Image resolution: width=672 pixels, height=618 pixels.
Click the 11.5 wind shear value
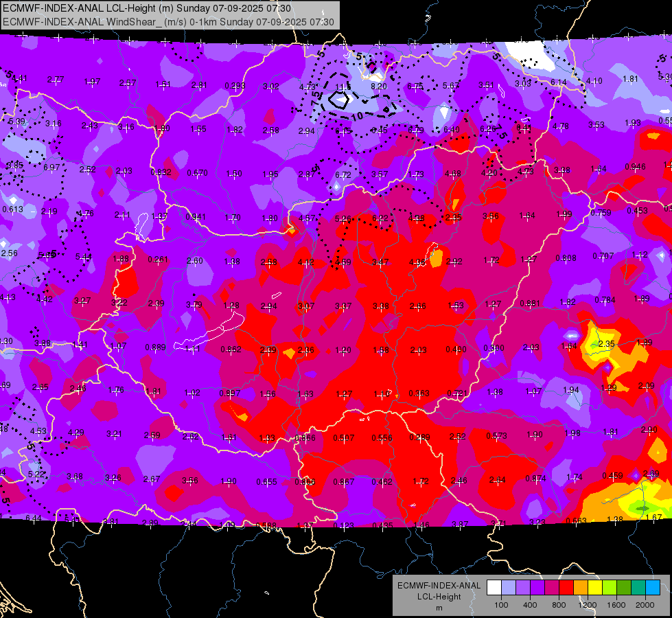coord(342,87)
